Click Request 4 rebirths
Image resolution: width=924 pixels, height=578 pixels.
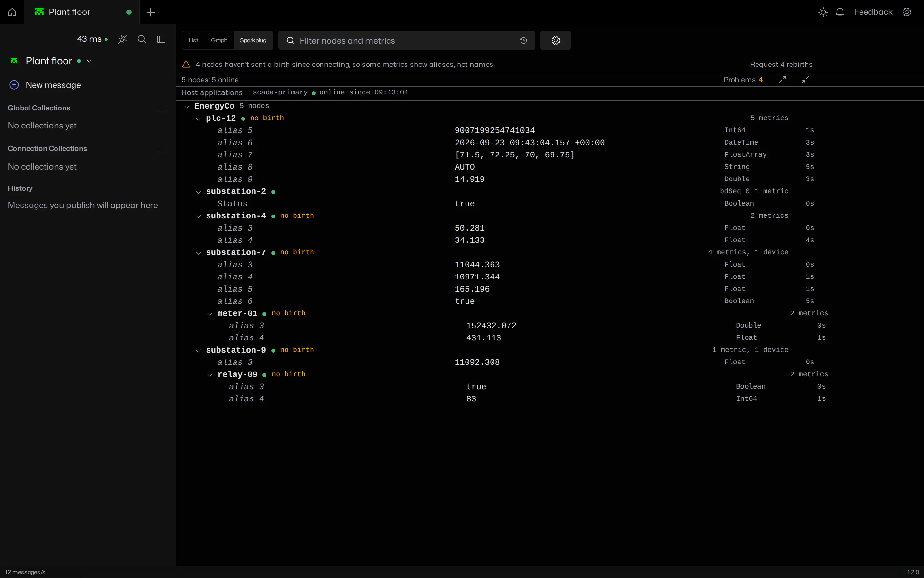(x=781, y=64)
